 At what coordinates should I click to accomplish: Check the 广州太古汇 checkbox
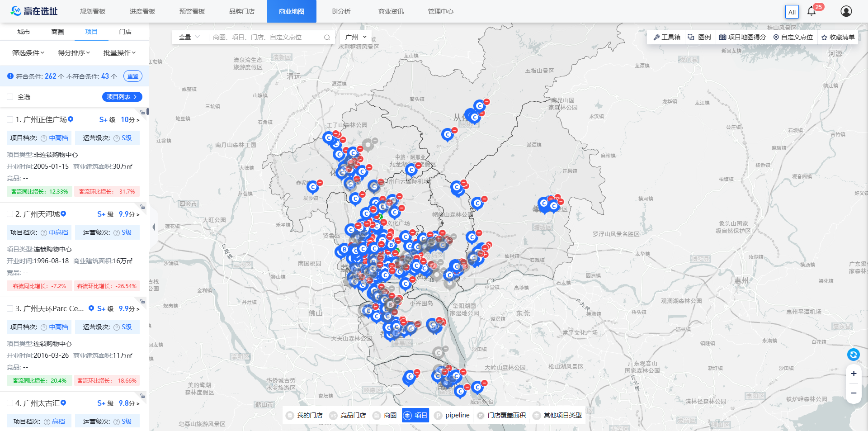click(x=10, y=403)
